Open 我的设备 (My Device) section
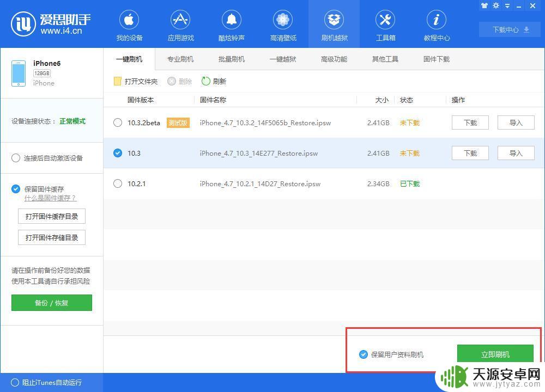 tap(129, 26)
